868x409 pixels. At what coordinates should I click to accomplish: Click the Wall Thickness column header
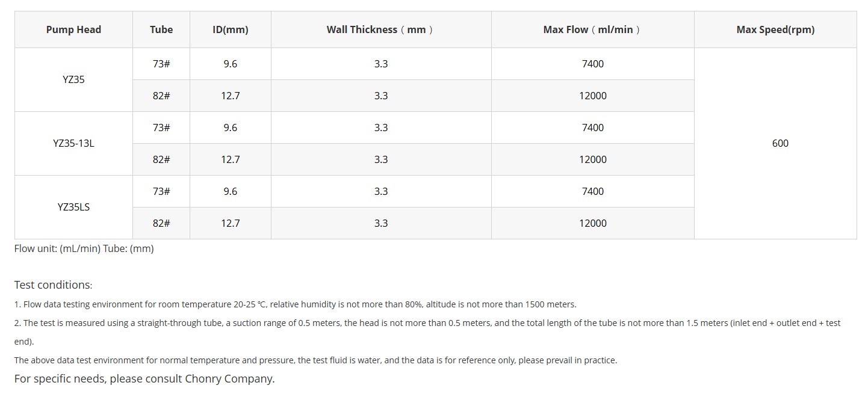pos(380,29)
